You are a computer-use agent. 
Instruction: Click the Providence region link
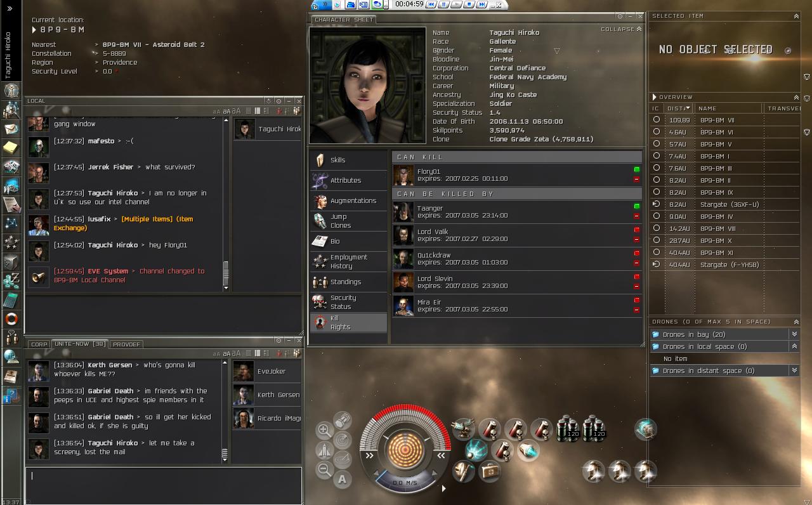click(120, 63)
